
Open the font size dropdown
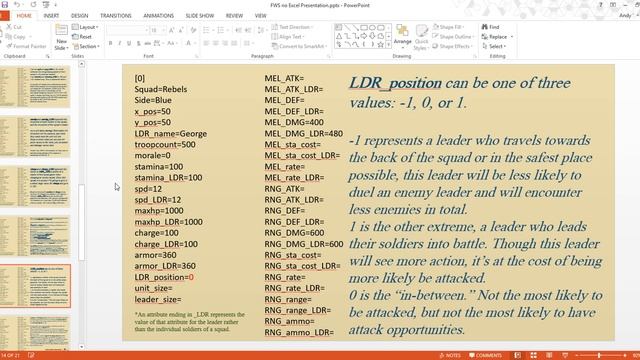pos(163,30)
